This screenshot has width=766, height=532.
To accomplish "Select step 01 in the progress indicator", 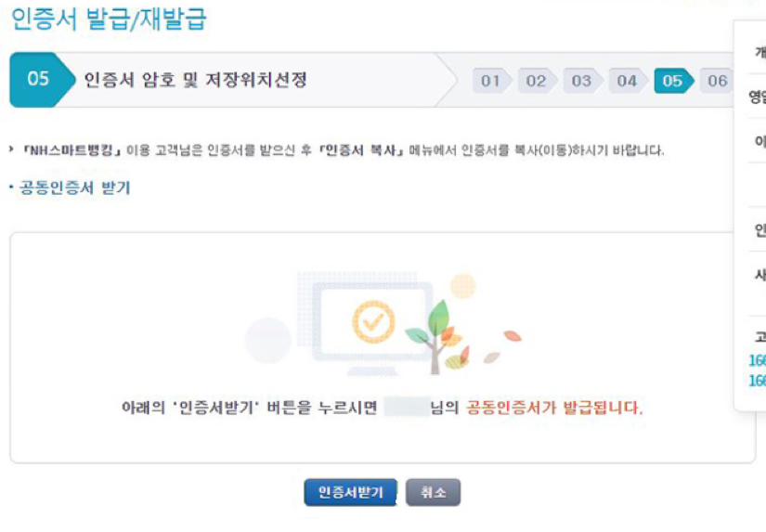I will pos(491,81).
